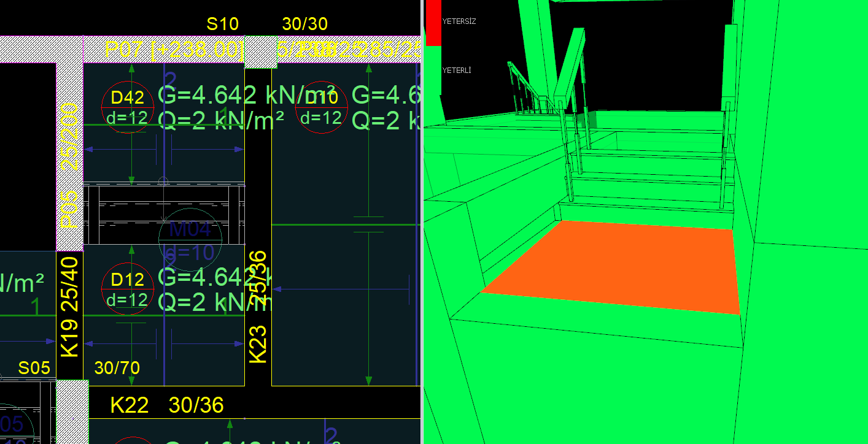
Task: Select beam label K23 25/36
Action: click(258, 307)
